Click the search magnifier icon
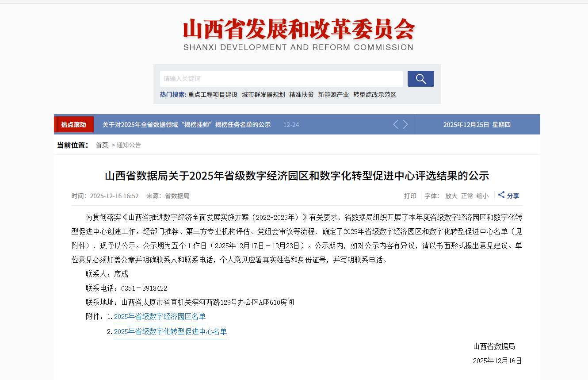 click(420, 78)
